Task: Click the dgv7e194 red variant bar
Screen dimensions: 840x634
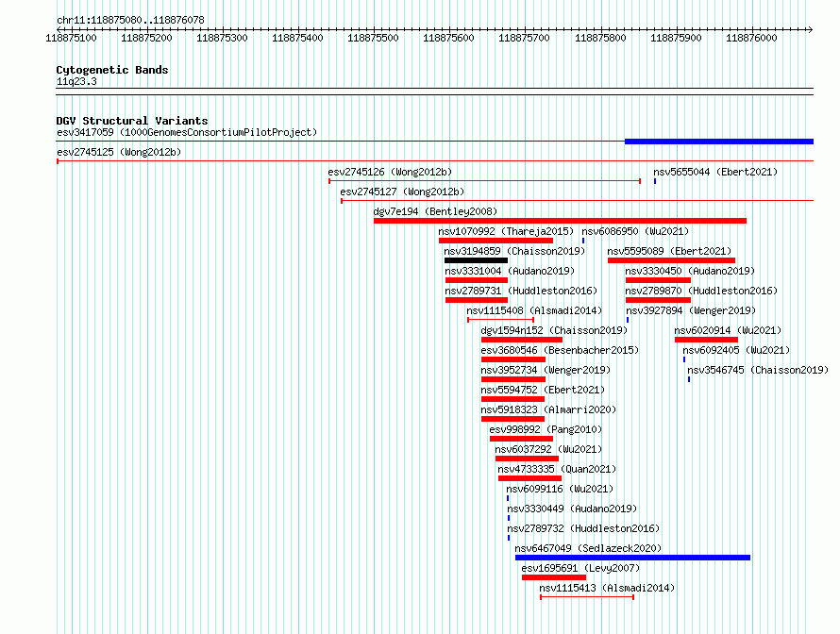Action: 560,221
